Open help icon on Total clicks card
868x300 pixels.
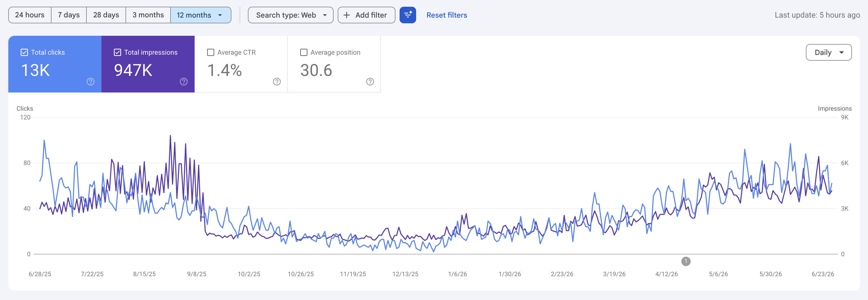pyautogui.click(x=91, y=82)
